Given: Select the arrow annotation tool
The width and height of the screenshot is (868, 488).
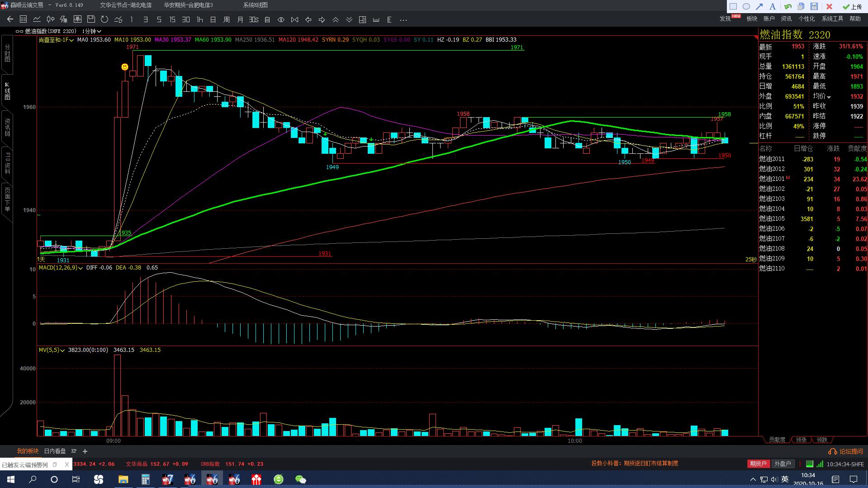Looking at the screenshot, I should [x=759, y=6].
